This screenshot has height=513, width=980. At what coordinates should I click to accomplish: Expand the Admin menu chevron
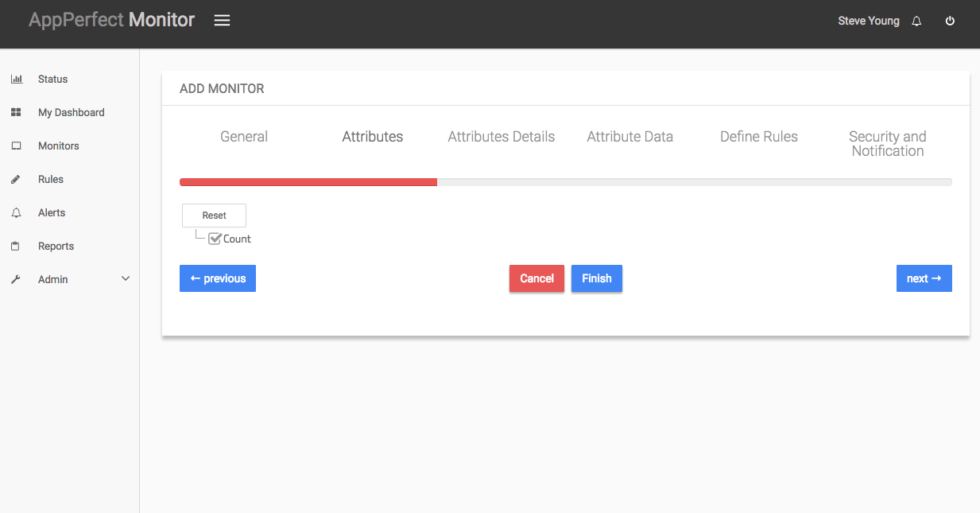126,279
